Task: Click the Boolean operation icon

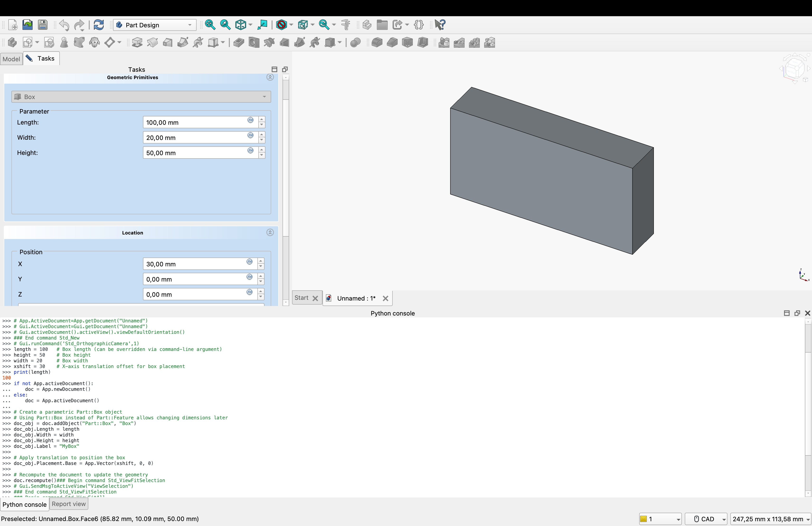Action: [355, 43]
